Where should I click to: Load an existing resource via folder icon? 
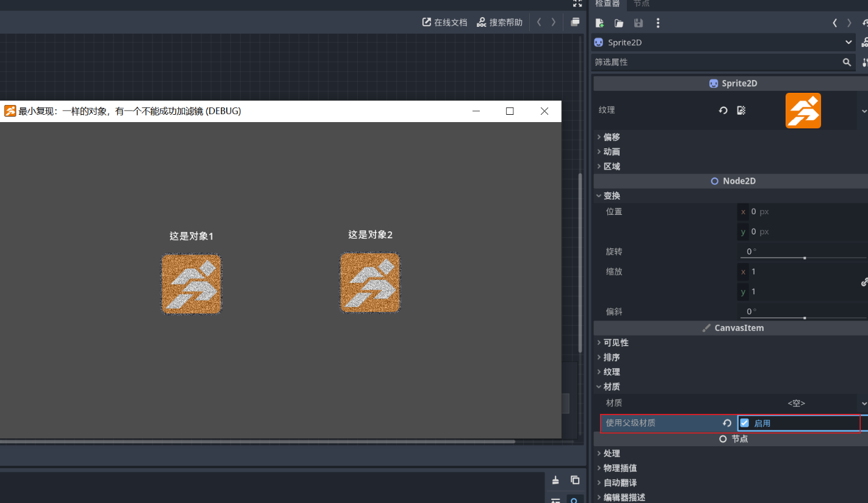coord(619,23)
